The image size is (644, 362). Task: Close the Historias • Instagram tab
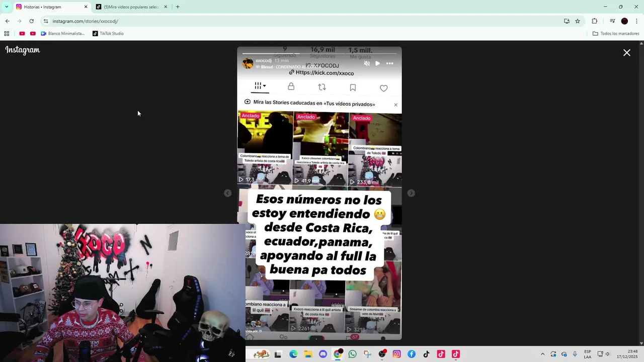click(x=86, y=7)
